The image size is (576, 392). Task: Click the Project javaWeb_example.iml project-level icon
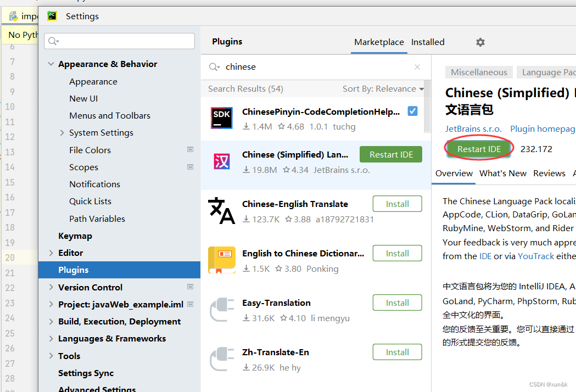[191, 304]
